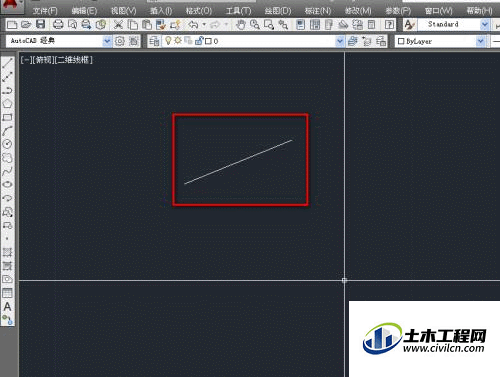Viewport: 500px width, 377px height.
Task: Toggle layer 0 freeze sun icon
Action: point(178,41)
